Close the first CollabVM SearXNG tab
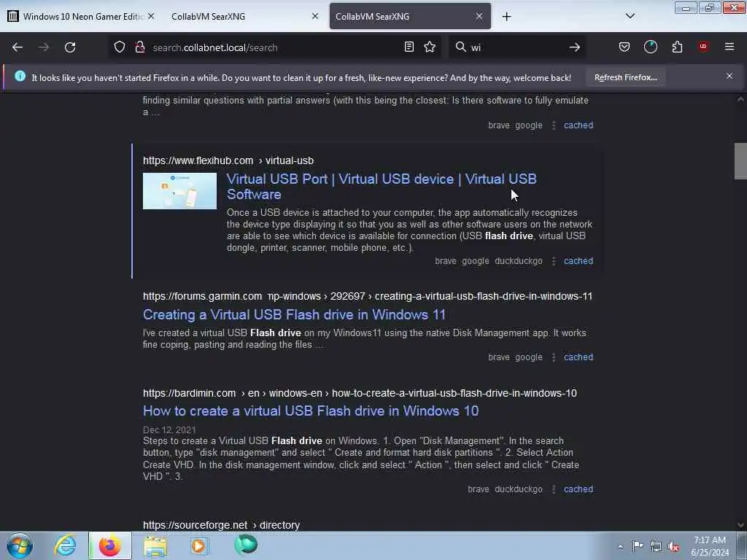 tap(315, 16)
